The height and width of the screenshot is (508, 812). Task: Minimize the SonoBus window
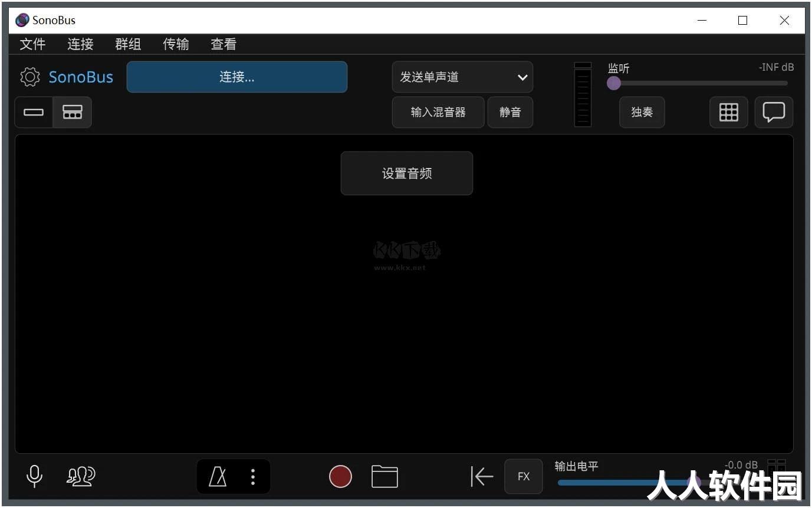click(x=702, y=20)
